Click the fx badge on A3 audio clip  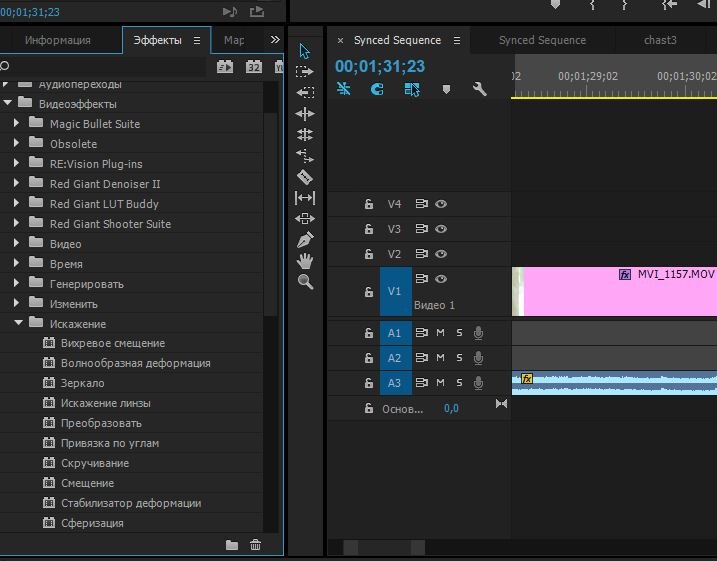point(527,379)
